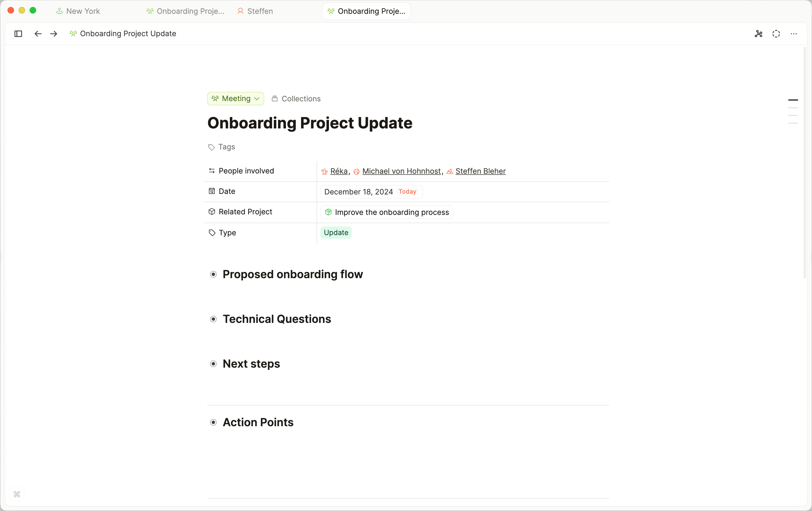Click the calendar icon beside Date

point(211,191)
